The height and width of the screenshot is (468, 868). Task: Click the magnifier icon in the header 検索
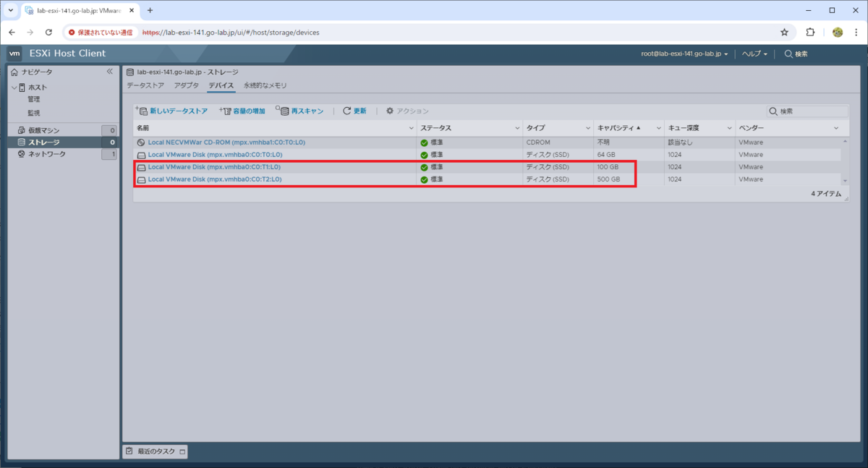(x=788, y=54)
